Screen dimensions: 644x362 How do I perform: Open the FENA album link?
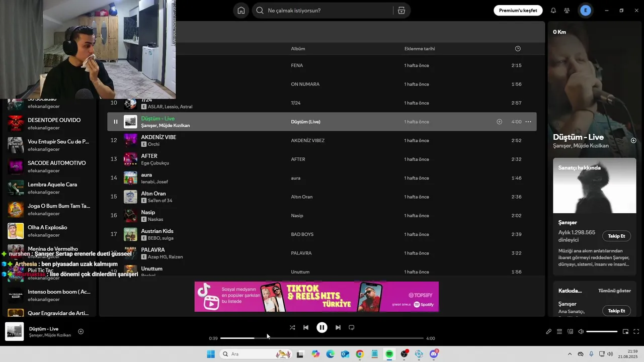pyautogui.click(x=297, y=65)
